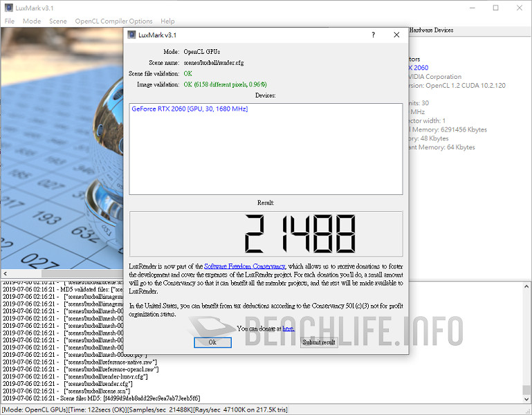Image resolution: width=532 pixels, height=415 pixels.
Task: Open the Help menu
Action: click(x=167, y=21)
